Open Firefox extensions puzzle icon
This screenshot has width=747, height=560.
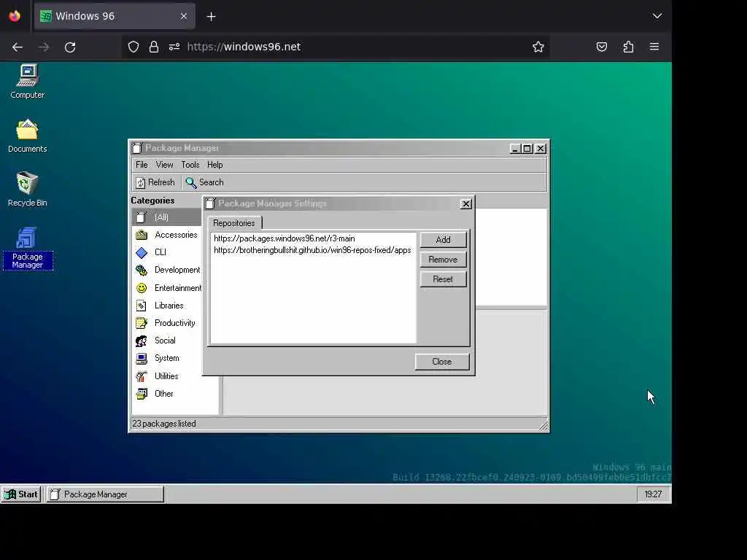(x=628, y=47)
